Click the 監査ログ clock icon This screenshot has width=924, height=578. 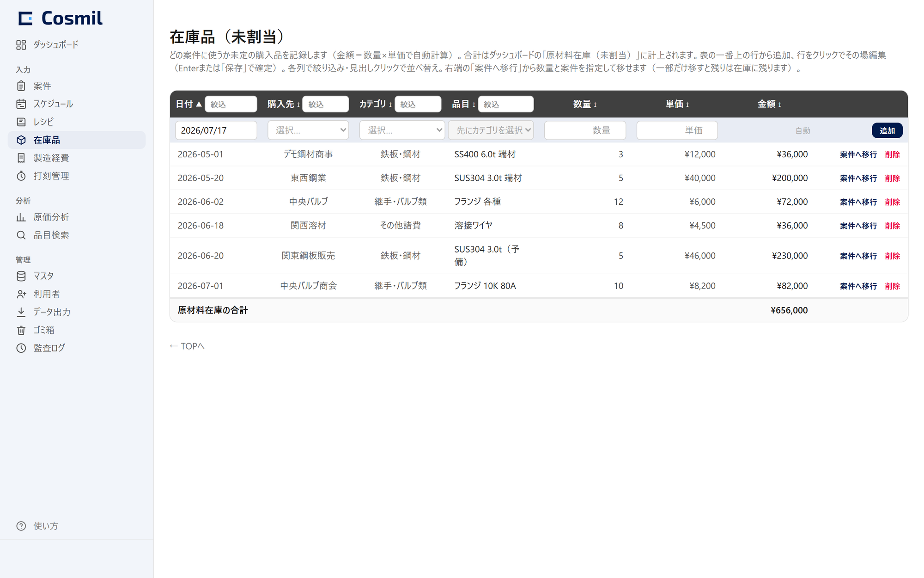(21, 348)
